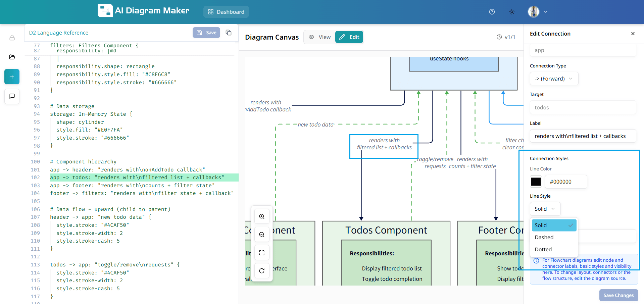Click the plus button in left sidebar
Screen dimensions: 644x304
coord(12,77)
